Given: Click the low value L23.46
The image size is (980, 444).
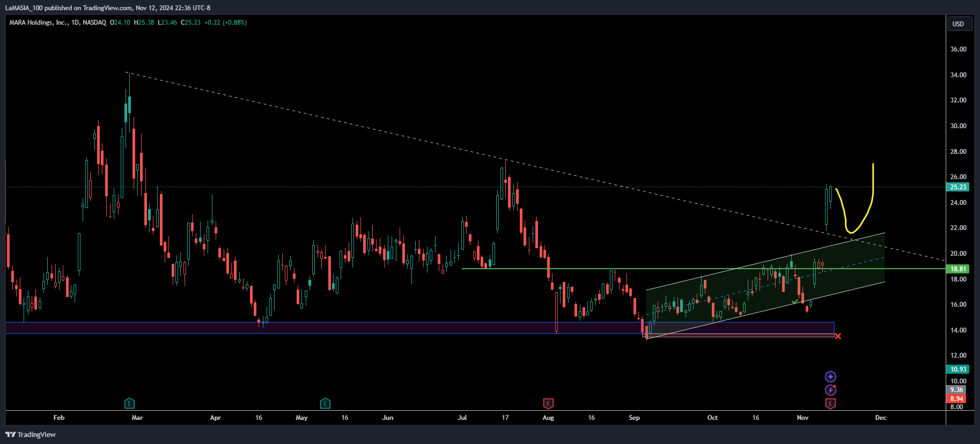Looking at the screenshot, I should (x=167, y=23).
